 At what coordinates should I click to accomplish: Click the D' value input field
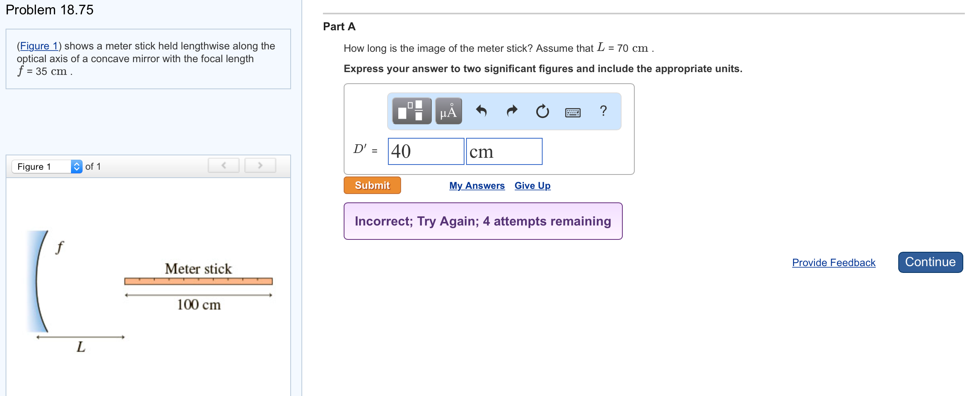coord(426,151)
